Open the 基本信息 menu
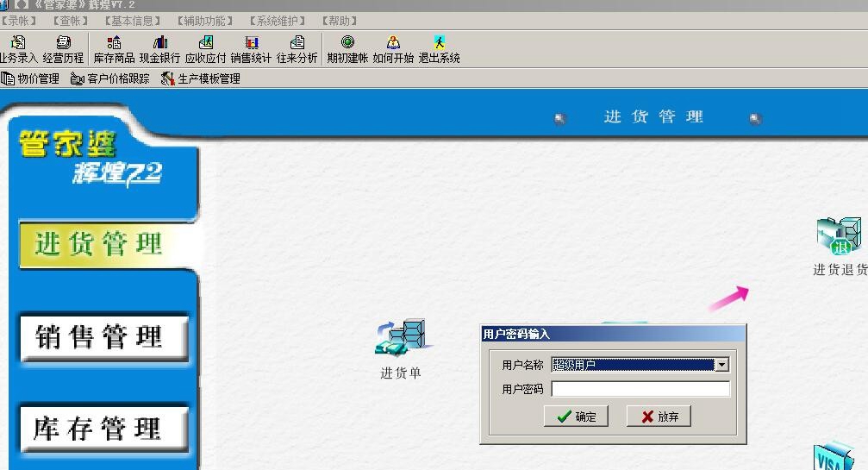 click(133, 21)
